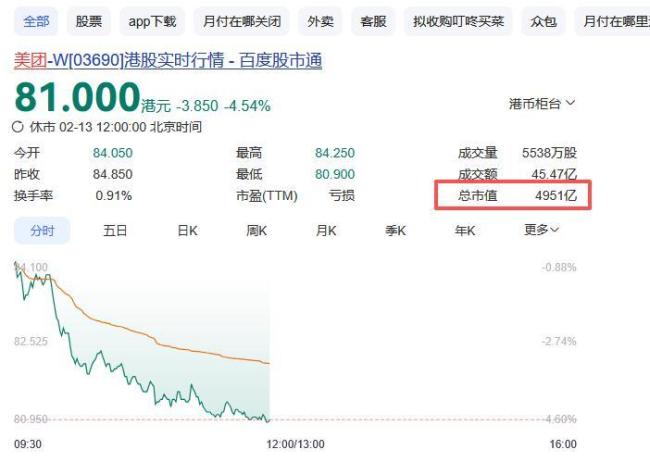
Task: Click the -2.74% axis label
Action: 559,341
